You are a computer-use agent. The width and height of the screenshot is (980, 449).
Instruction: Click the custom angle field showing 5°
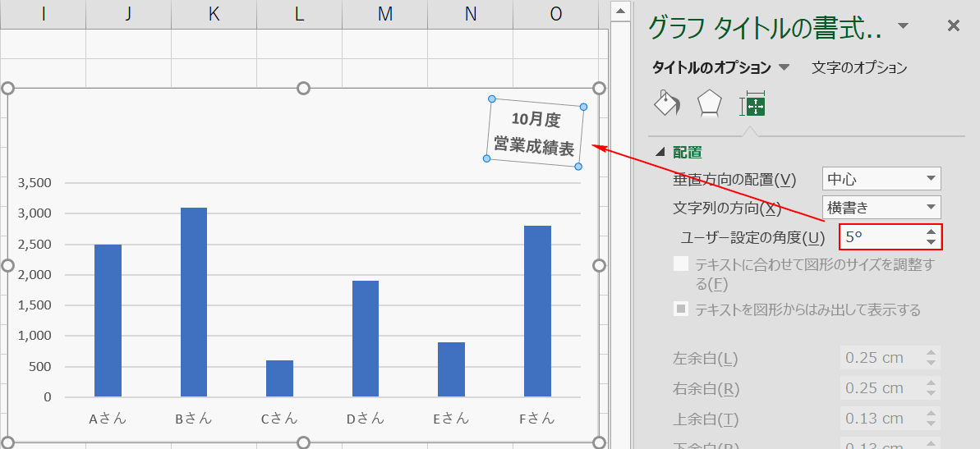coord(882,237)
